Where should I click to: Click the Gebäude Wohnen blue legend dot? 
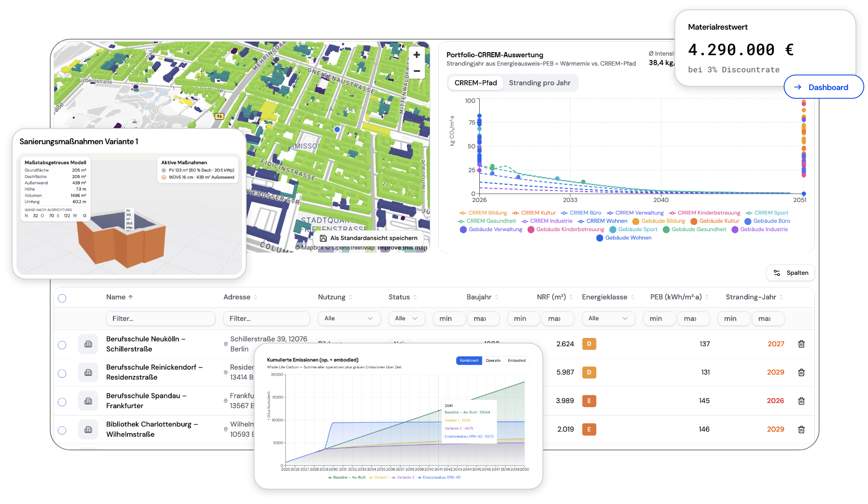point(599,238)
